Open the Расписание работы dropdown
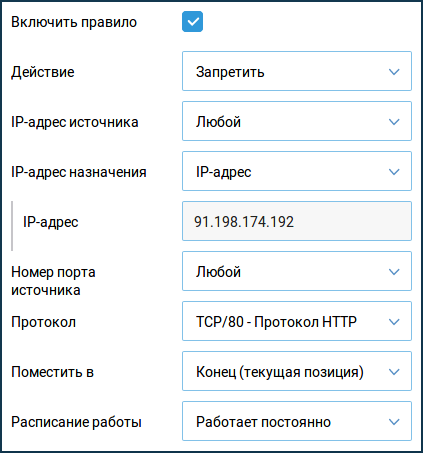The width and height of the screenshot is (423, 453). coord(297,421)
